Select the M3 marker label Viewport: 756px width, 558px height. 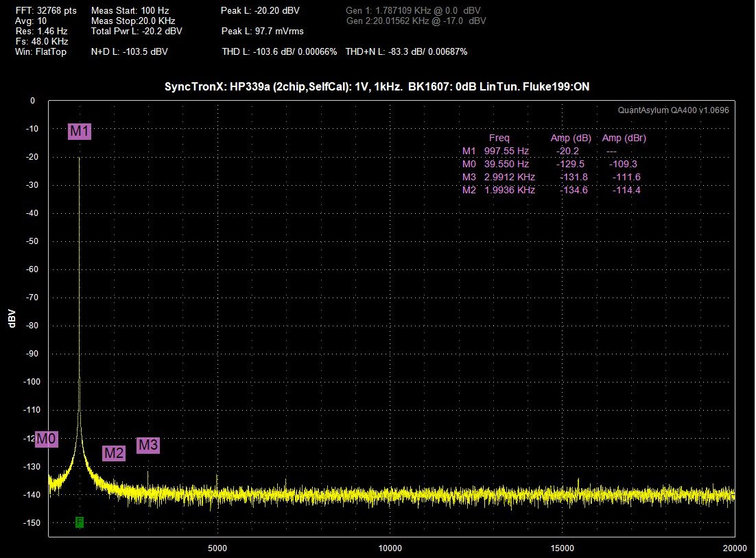[148, 445]
